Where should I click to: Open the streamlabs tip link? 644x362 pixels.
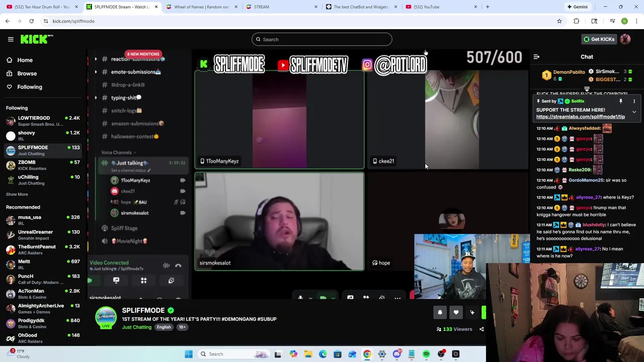click(x=580, y=117)
